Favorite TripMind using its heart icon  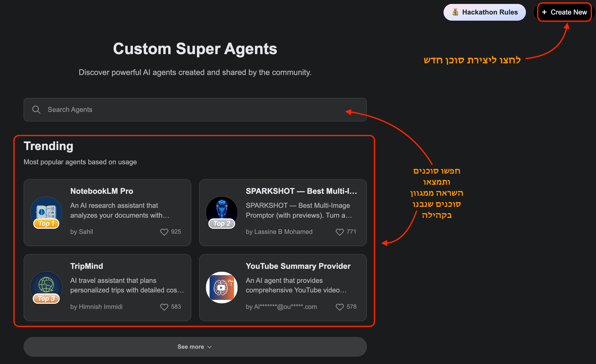(x=164, y=307)
